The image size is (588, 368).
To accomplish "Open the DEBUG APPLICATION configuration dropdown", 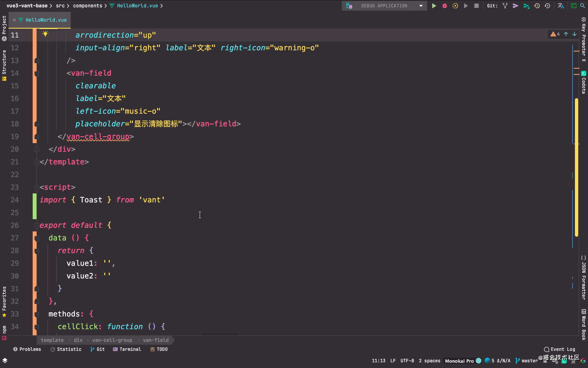I will pyautogui.click(x=421, y=6).
